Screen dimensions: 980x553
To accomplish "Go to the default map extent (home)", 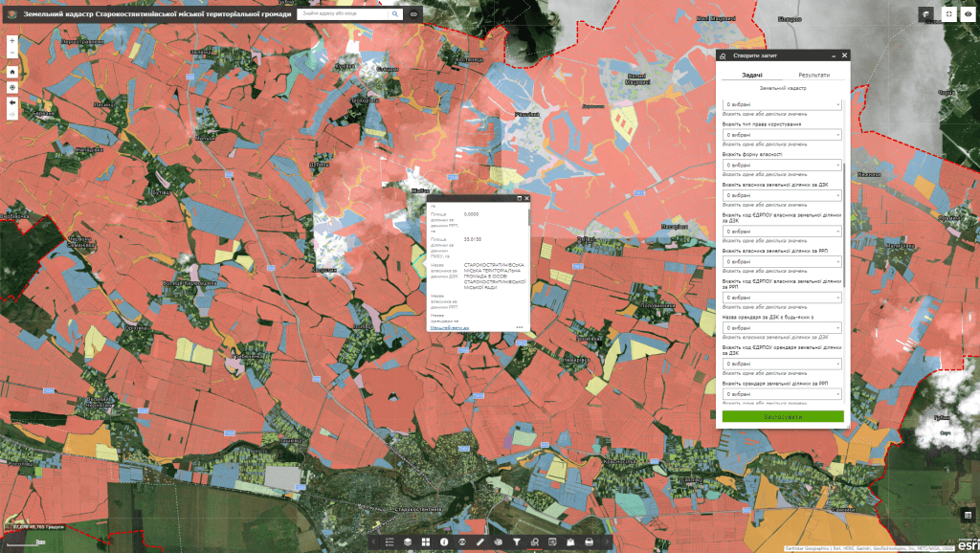I will (x=11, y=72).
